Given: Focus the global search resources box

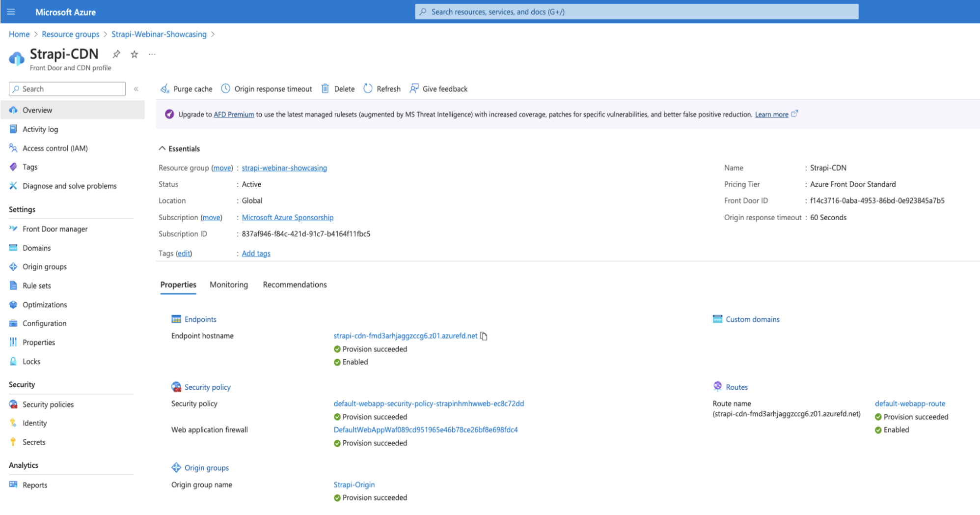Looking at the screenshot, I should coord(637,12).
